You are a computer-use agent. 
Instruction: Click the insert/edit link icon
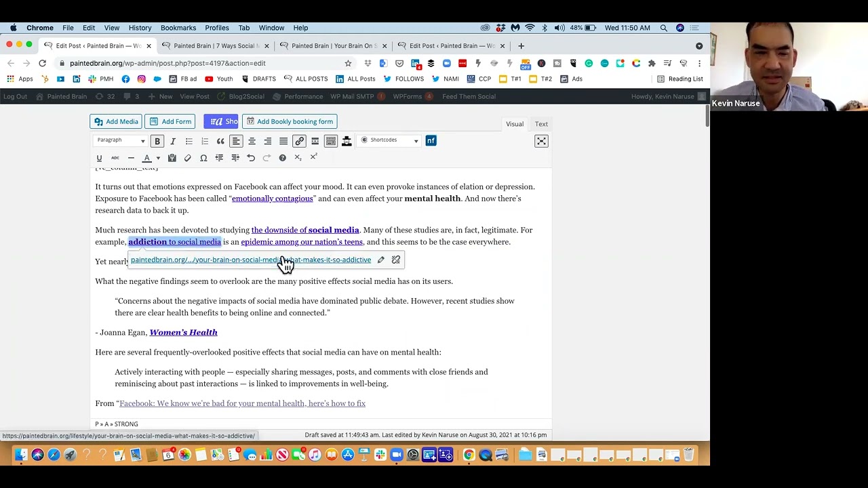tap(299, 141)
